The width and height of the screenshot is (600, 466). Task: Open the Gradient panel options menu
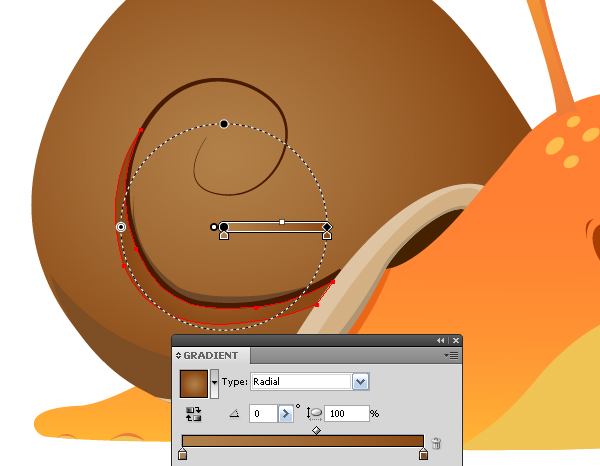(452, 356)
